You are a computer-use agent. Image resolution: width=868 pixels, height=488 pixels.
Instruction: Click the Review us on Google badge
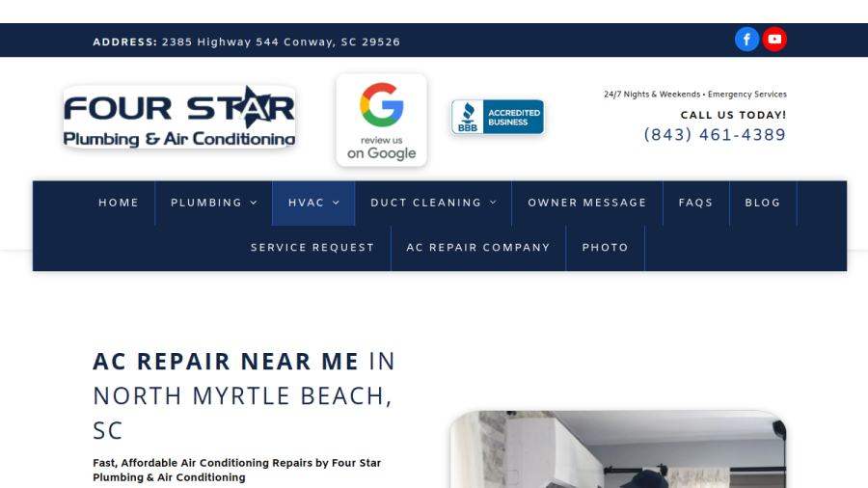(381, 120)
